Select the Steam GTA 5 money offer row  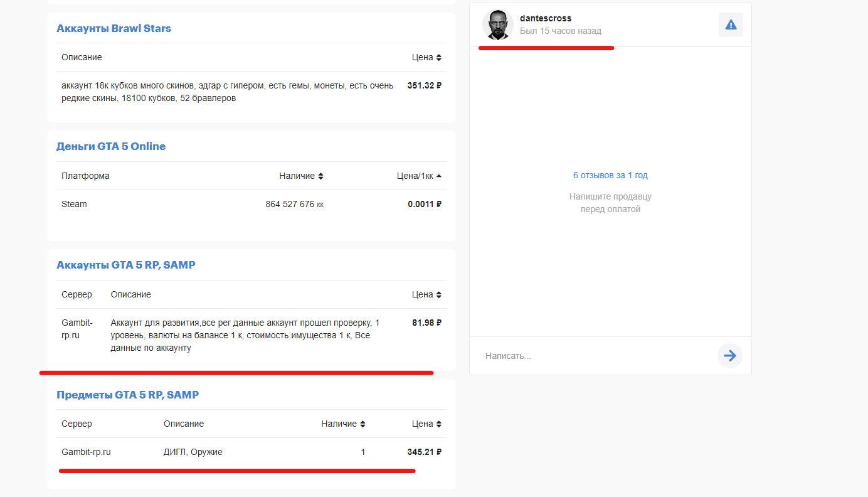tap(251, 204)
